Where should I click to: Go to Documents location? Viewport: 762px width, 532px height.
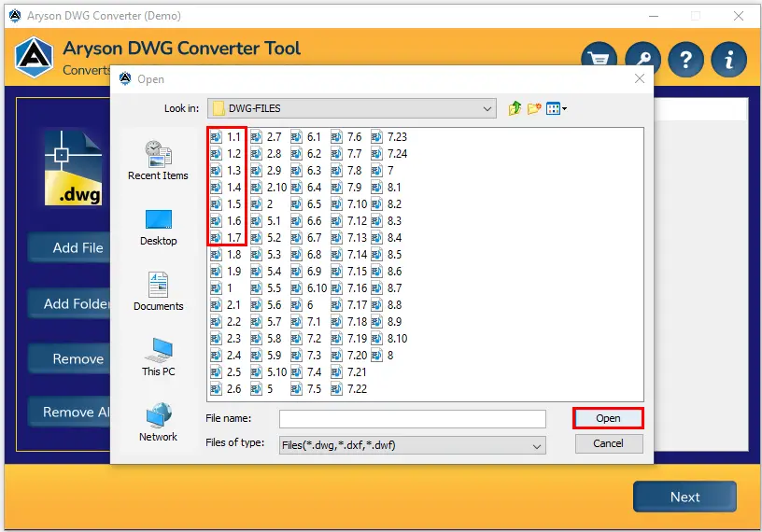(158, 291)
